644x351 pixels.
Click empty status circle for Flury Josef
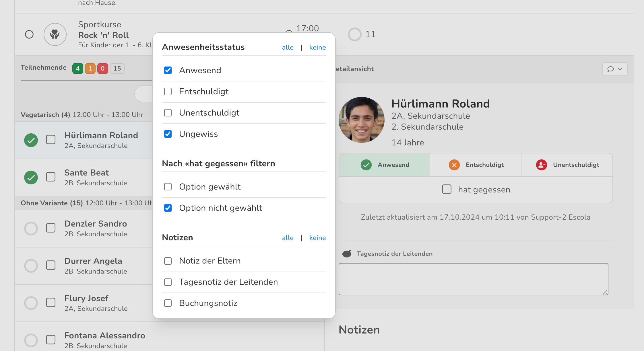tap(31, 303)
